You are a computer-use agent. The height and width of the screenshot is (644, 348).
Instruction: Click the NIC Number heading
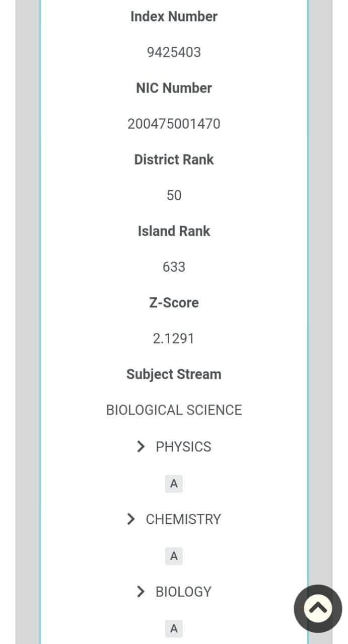click(x=174, y=88)
